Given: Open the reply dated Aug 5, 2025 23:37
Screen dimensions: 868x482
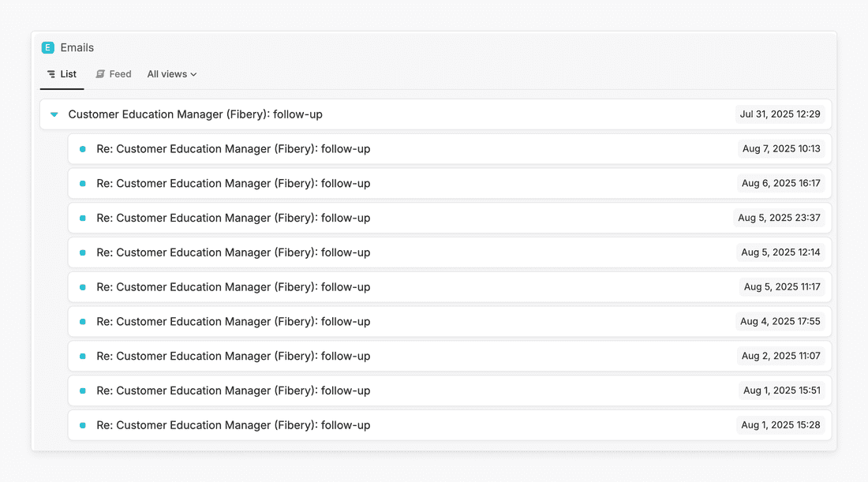Looking at the screenshot, I should click(x=233, y=219).
